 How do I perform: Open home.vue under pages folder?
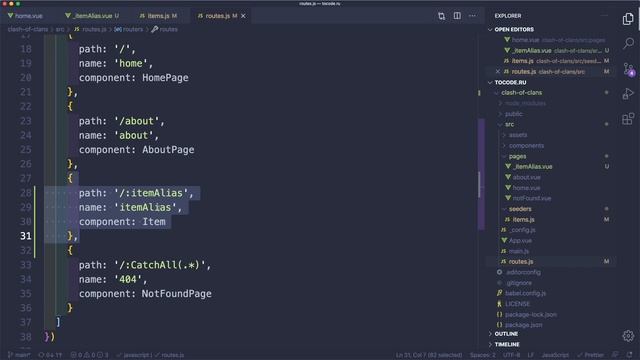pos(527,188)
